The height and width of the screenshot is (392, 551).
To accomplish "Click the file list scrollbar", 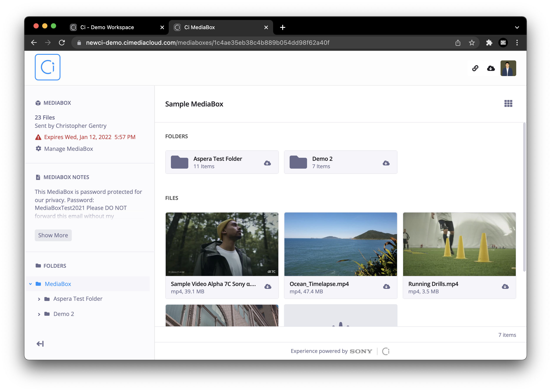I will 524,197.
